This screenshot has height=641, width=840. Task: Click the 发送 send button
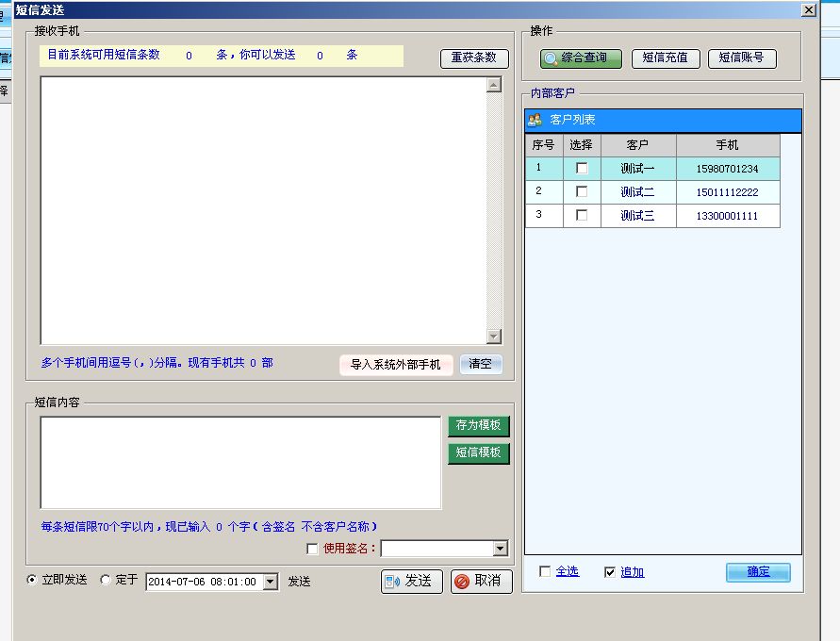click(411, 582)
